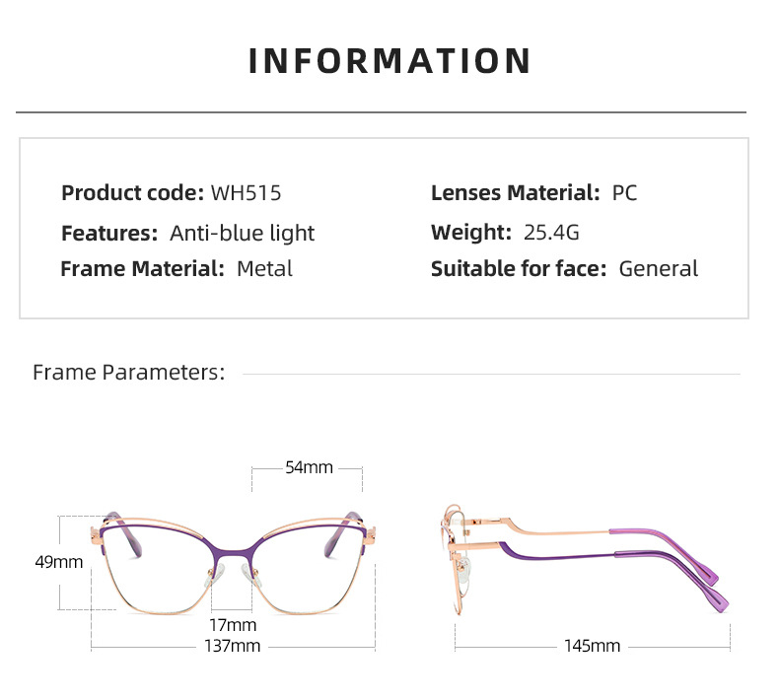Click the Frame Parameters heading
779x700 pixels.
[128, 372]
